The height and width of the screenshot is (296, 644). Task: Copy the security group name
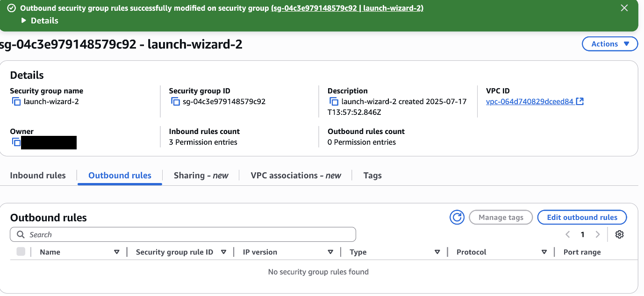16,102
